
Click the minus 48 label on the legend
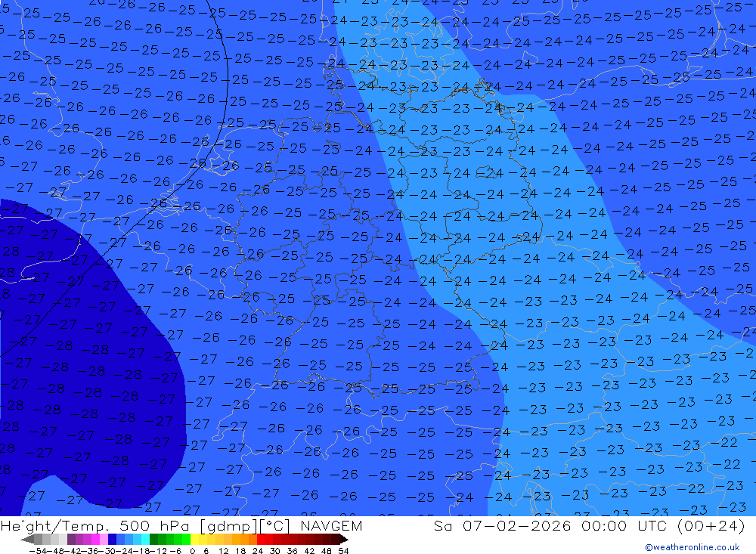click(x=55, y=551)
